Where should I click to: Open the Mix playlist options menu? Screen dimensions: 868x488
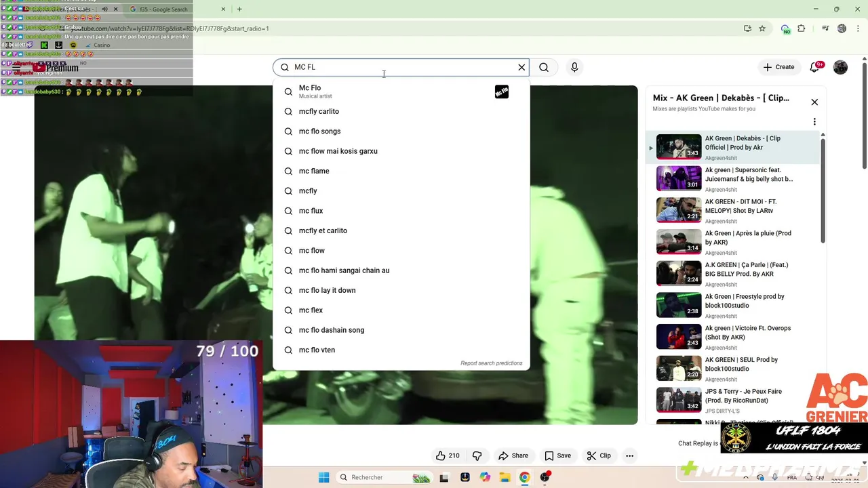point(814,122)
